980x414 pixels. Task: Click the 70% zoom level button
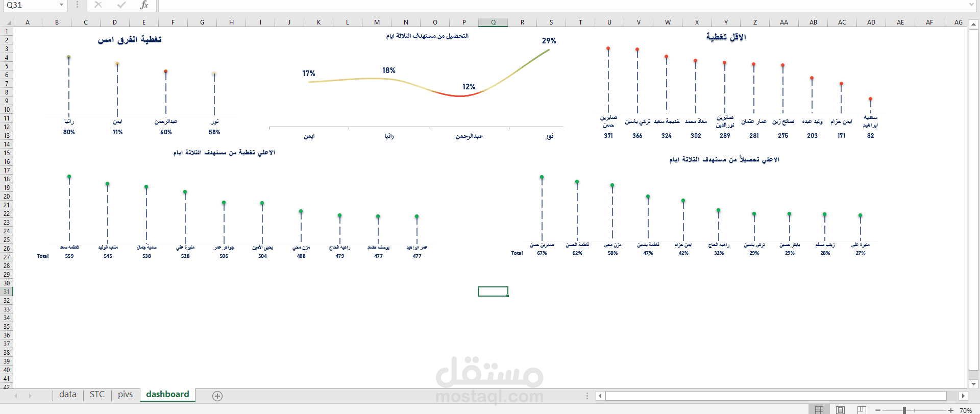pyautogui.click(x=965, y=410)
